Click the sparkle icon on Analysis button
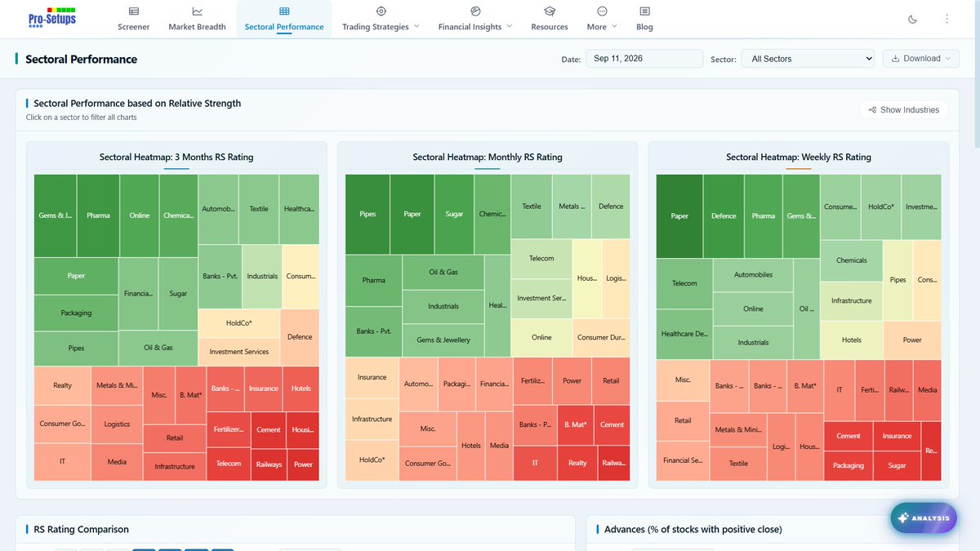980x551 pixels. tap(903, 518)
